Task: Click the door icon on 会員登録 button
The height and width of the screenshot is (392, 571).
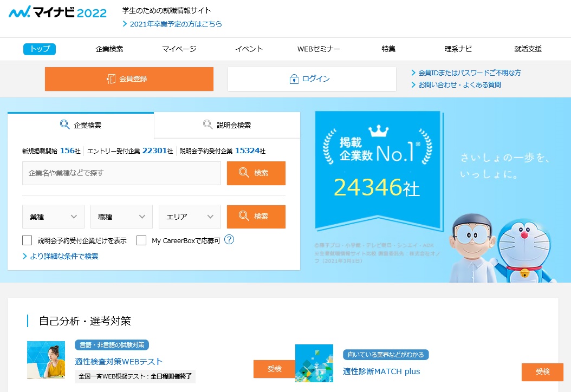Action: pos(111,79)
